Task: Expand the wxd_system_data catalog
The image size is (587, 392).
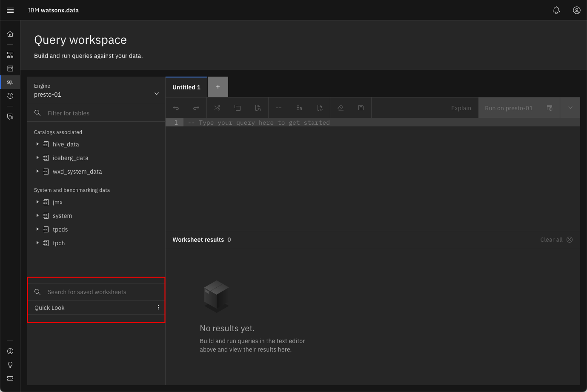Action: (37, 172)
